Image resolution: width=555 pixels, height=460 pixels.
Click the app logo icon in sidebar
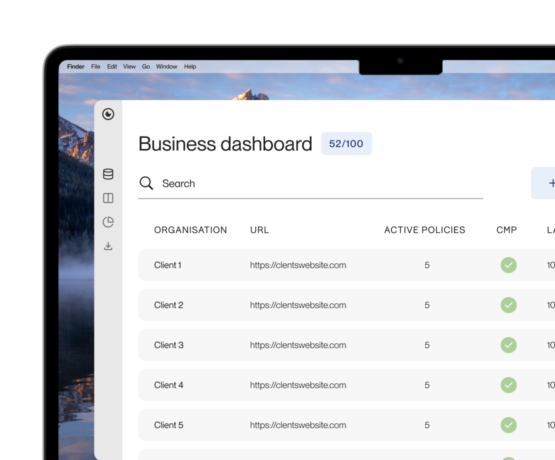pyautogui.click(x=108, y=114)
